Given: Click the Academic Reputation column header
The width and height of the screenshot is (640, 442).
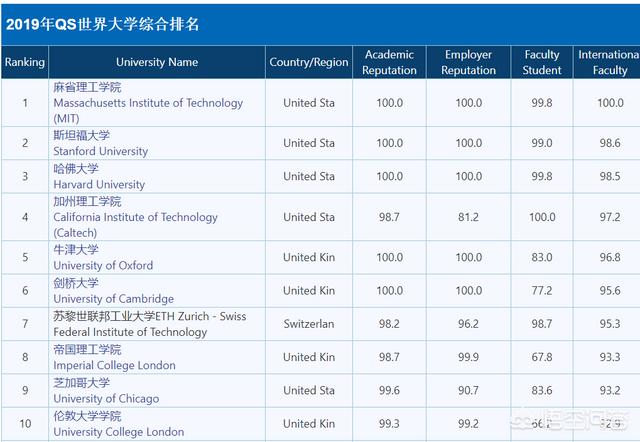Looking at the screenshot, I should point(389,62).
